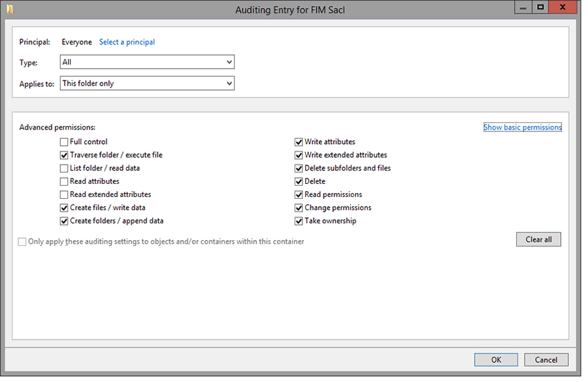Screen dimensions: 588x382
Task: Enable List folder / read data auditing
Action: (64, 168)
